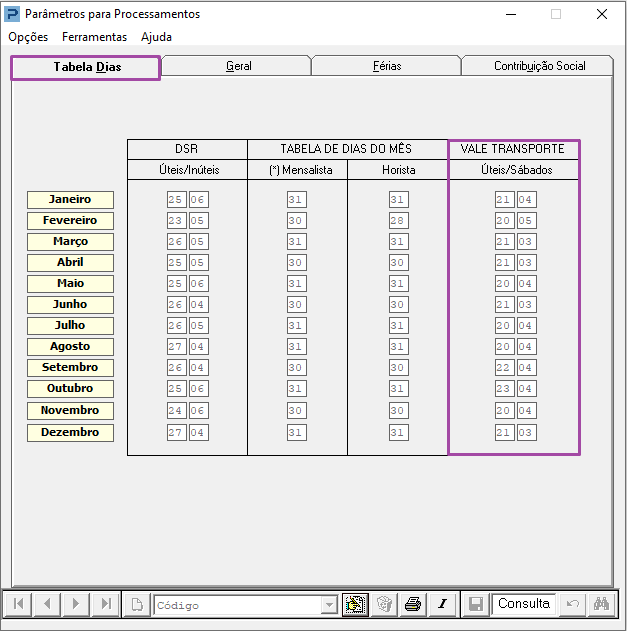Image resolution: width=627 pixels, height=631 pixels.
Task: Click the edit record hand icon
Action: 355,604
